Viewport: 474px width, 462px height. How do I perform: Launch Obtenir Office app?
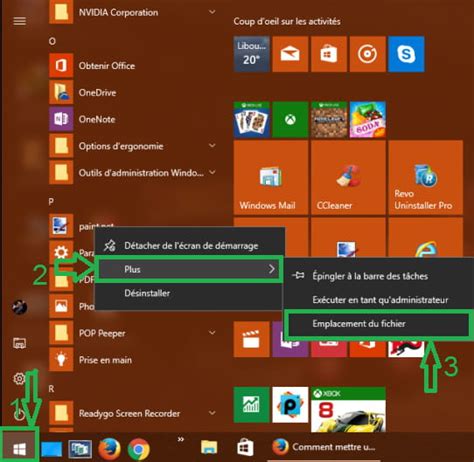[x=133, y=66]
